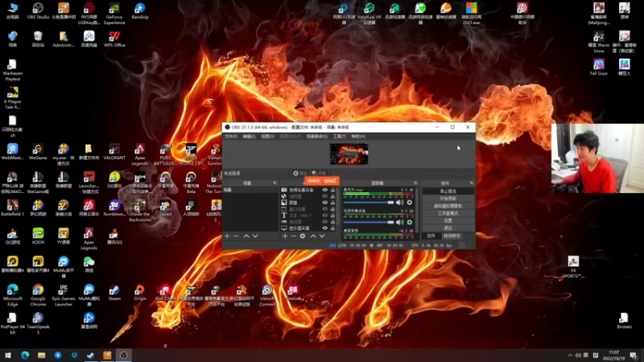Open the second mixer channel settings gear
The image size is (644, 362).
[x=410, y=222]
